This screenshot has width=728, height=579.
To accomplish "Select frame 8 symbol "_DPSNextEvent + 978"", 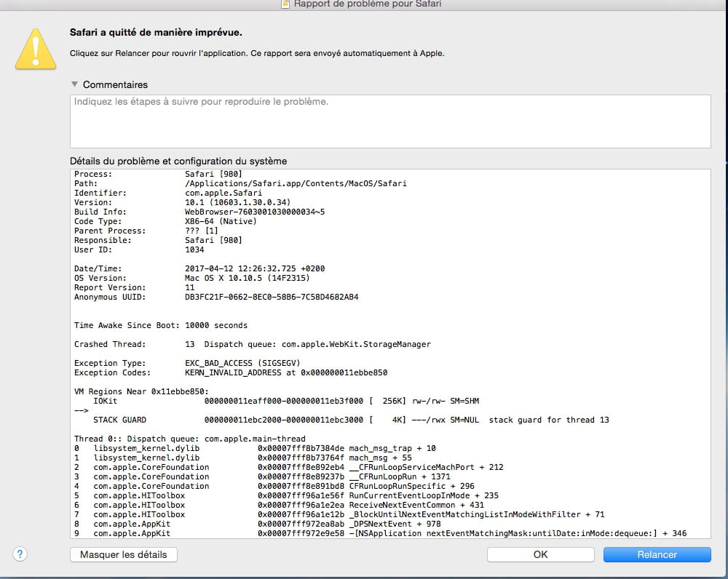I will [395, 524].
